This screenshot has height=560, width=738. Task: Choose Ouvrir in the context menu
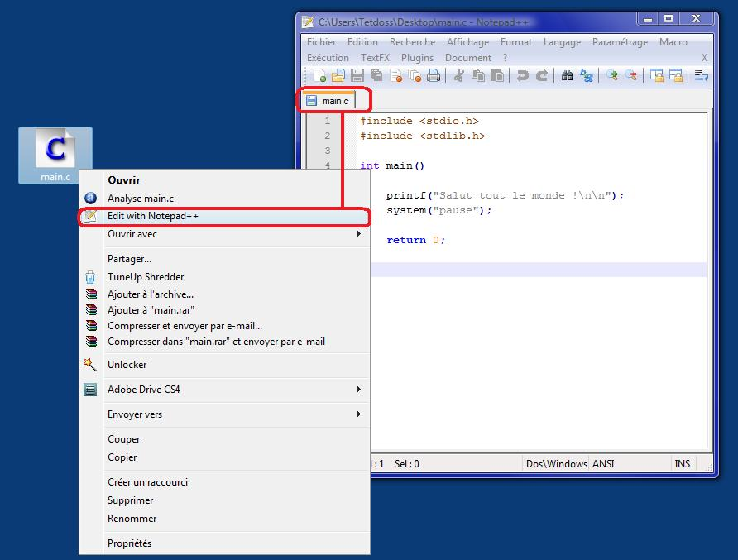pyautogui.click(x=224, y=179)
